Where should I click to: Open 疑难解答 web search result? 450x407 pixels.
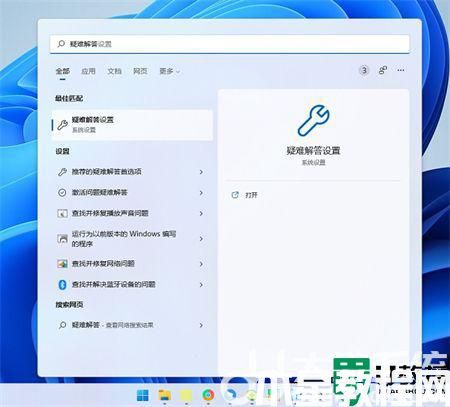pyautogui.click(x=131, y=325)
